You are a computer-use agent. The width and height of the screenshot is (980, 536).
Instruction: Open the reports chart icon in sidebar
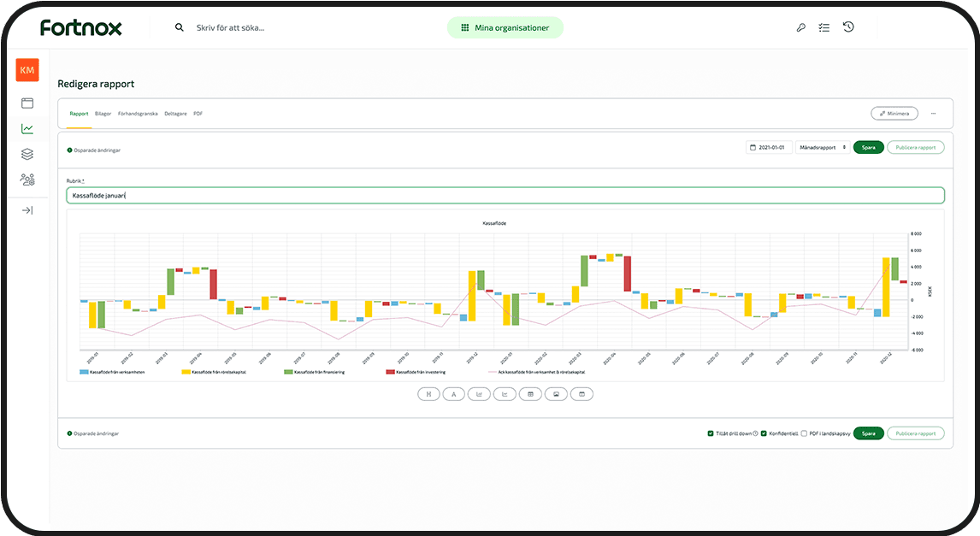tap(27, 129)
